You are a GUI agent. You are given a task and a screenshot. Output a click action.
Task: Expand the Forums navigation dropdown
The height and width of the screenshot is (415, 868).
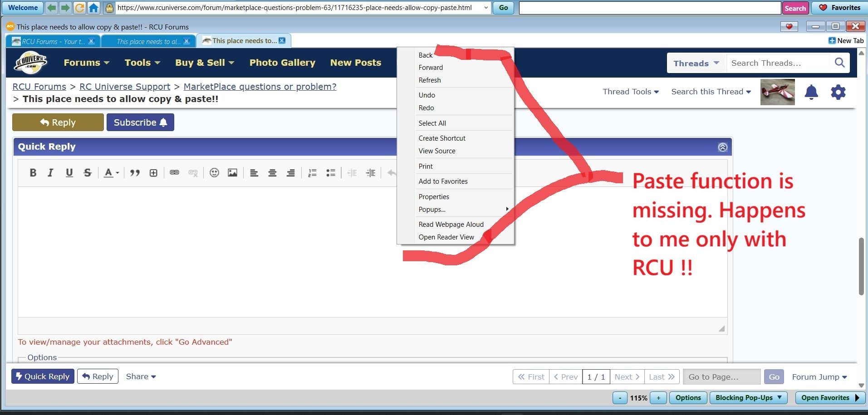[86, 63]
